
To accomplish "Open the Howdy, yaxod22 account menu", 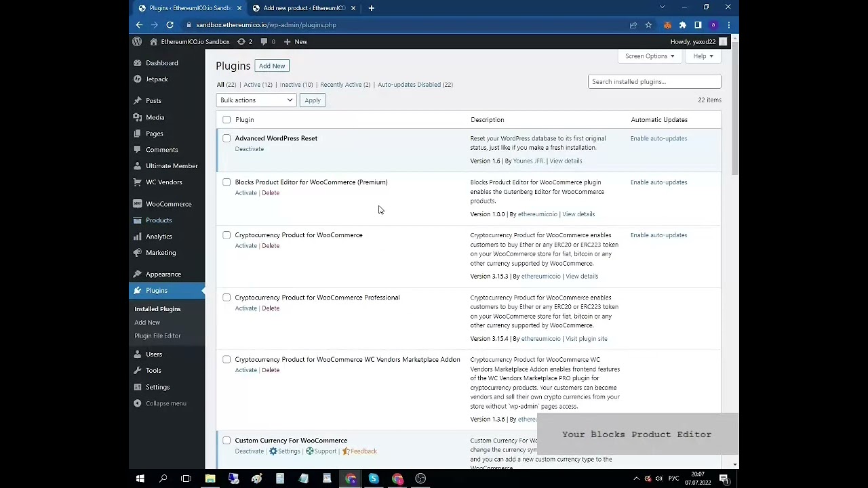I will point(698,41).
